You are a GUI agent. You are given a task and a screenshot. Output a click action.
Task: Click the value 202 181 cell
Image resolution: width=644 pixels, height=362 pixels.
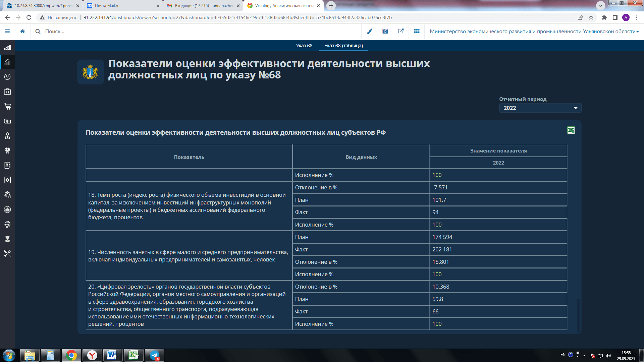[498, 249]
